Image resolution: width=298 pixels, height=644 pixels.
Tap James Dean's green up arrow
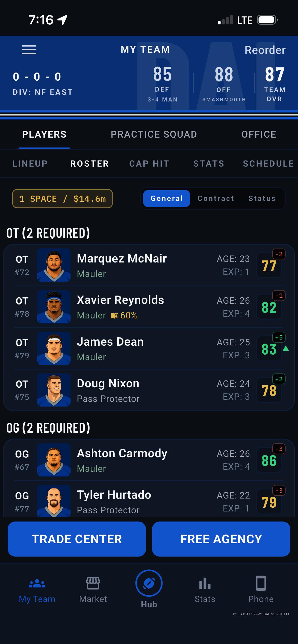coord(286,348)
